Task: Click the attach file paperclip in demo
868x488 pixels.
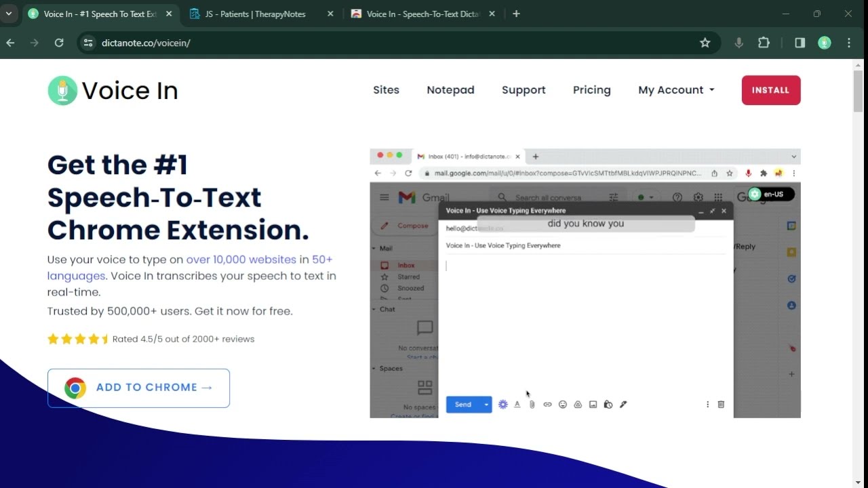Action: (532, 405)
